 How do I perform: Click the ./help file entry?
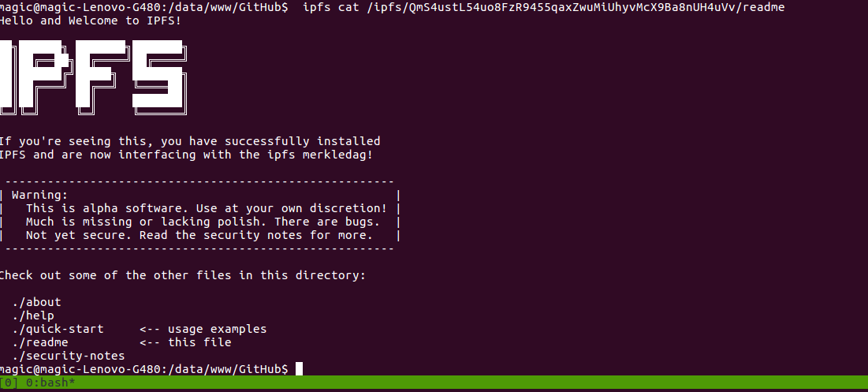33,315
